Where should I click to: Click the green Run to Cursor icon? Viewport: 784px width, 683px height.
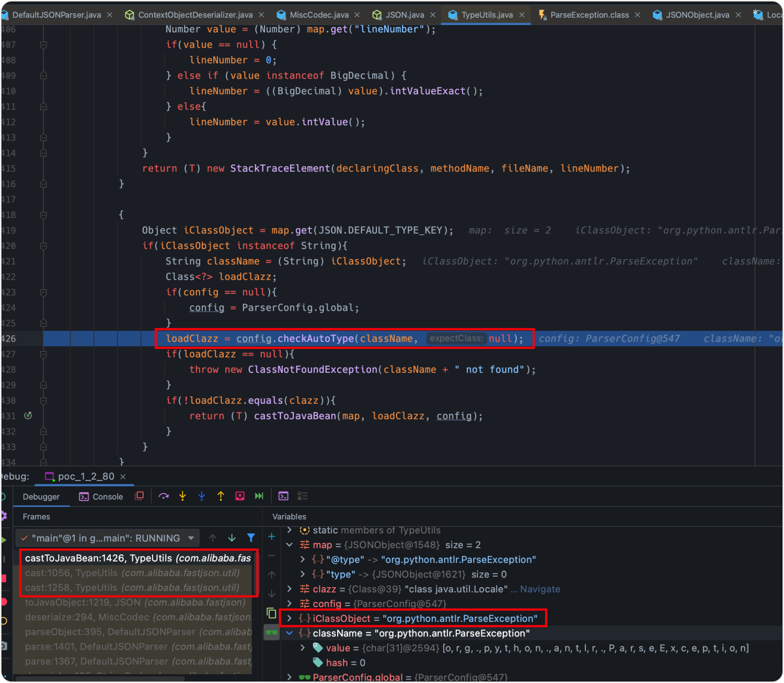coord(259,496)
